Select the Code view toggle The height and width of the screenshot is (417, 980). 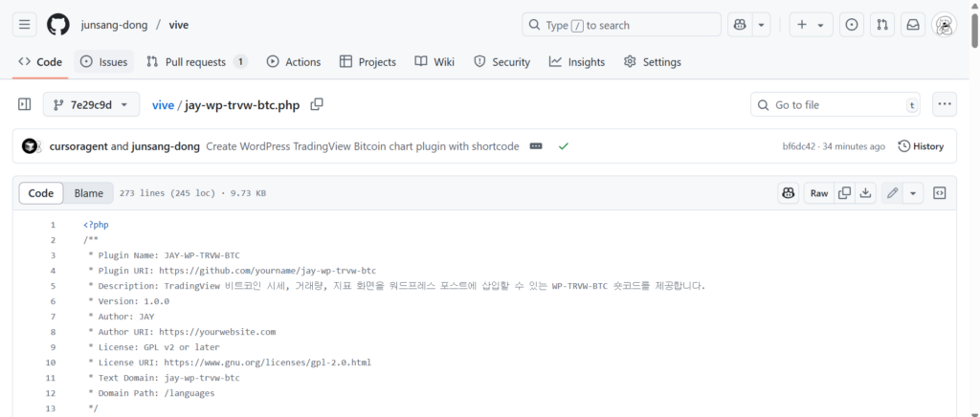[41, 193]
